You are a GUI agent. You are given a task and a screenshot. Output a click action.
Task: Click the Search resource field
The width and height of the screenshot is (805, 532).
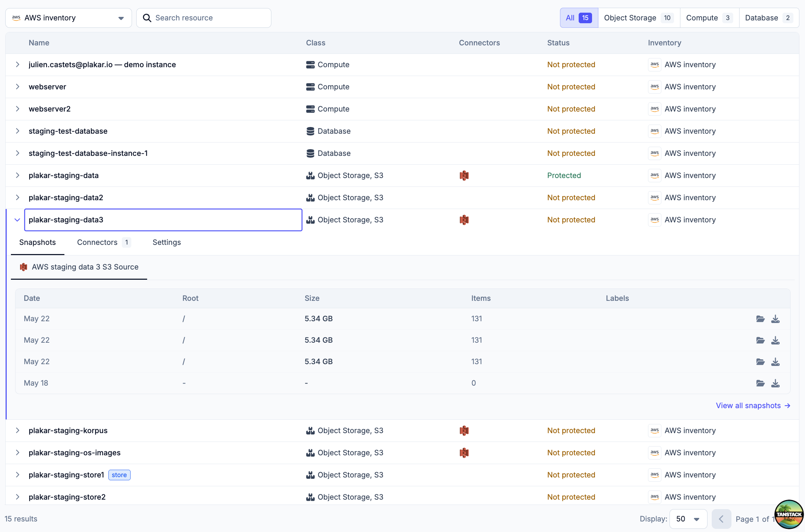204,18
